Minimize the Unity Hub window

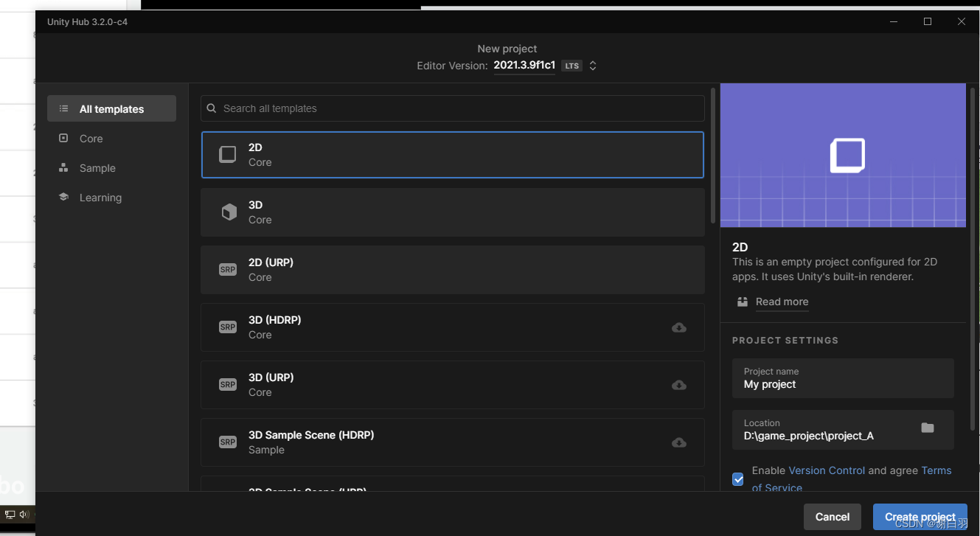pyautogui.click(x=894, y=21)
